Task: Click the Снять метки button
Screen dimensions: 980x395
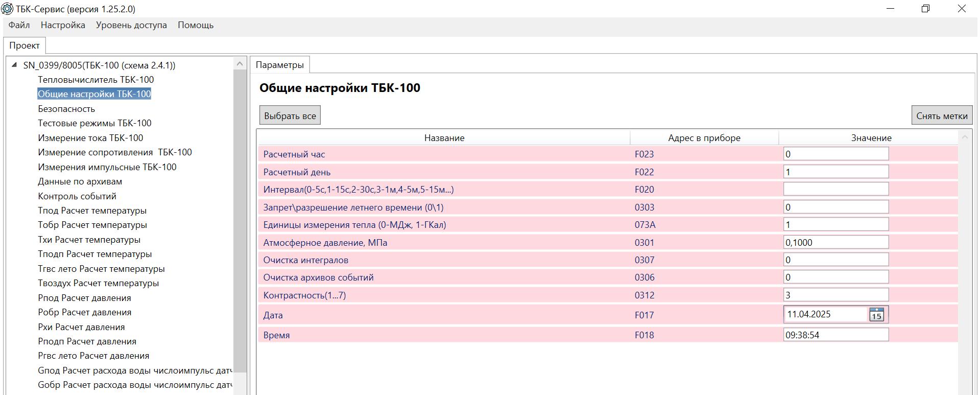Action: tap(942, 115)
